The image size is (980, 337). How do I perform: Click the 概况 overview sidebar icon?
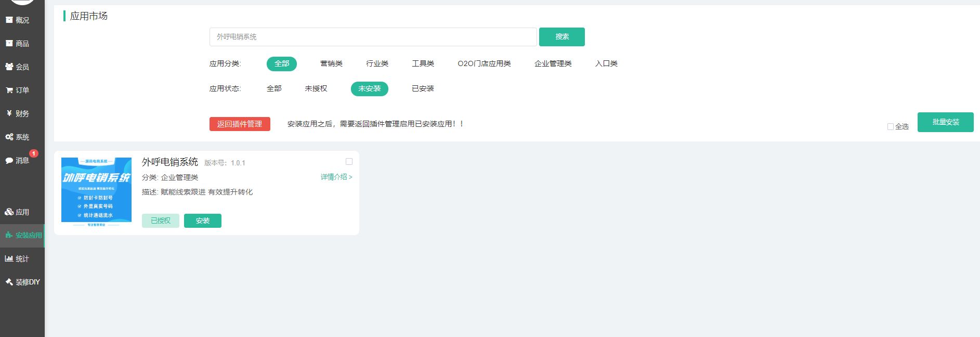coord(9,20)
